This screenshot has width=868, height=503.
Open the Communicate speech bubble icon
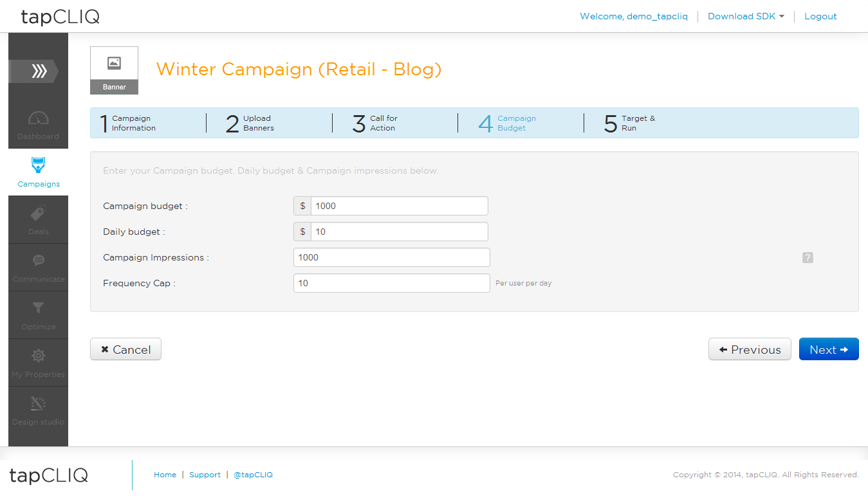(39, 261)
